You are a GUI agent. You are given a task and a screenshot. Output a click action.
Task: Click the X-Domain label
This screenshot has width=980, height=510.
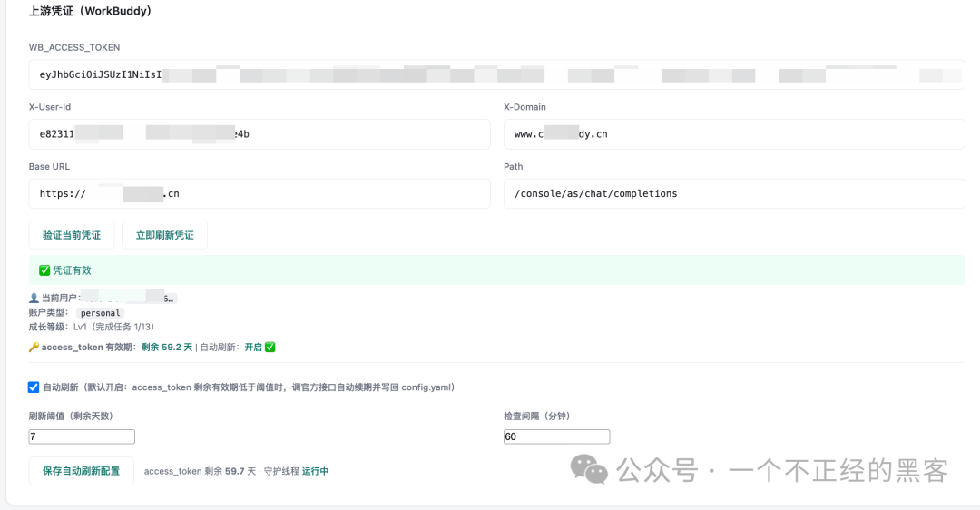point(525,107)
